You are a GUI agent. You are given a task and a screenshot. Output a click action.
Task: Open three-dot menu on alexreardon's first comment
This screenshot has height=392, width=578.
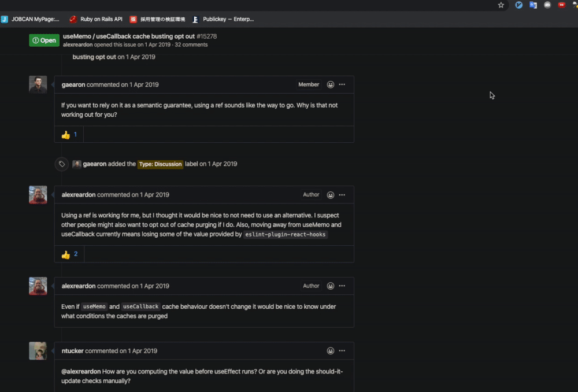[342, 195]
